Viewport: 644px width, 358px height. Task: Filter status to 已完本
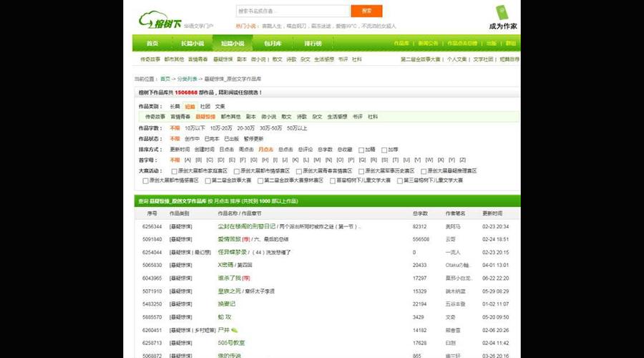212,139
